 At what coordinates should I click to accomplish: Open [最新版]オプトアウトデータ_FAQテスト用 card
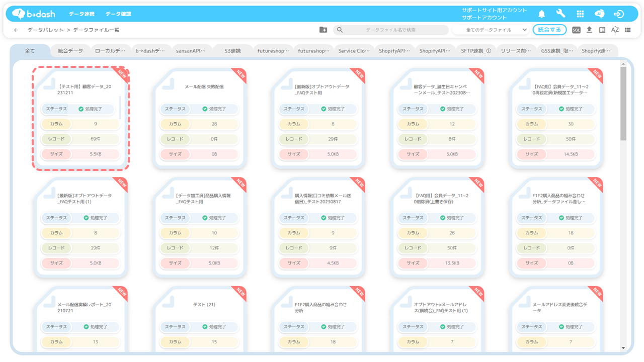pyautogui.click(x=318, y=118)
